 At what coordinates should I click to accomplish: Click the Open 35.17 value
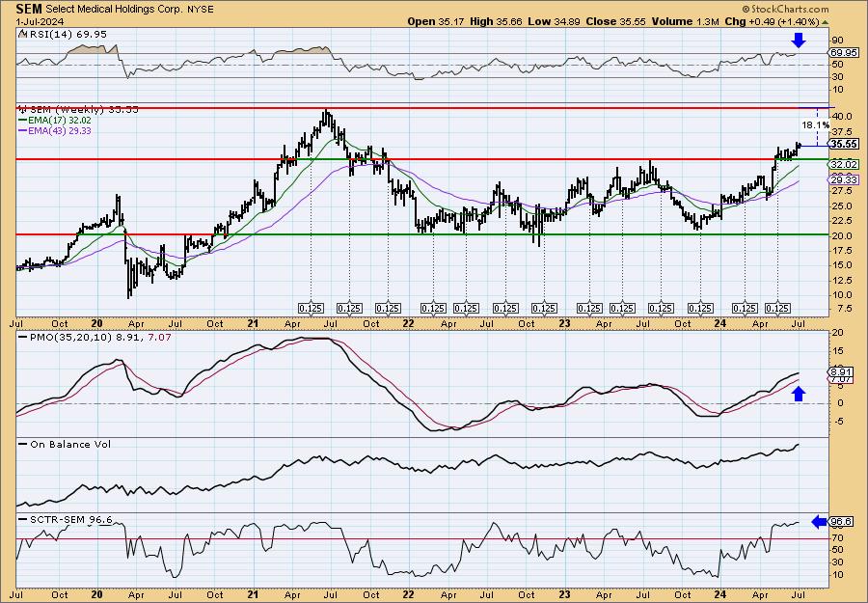437,21
